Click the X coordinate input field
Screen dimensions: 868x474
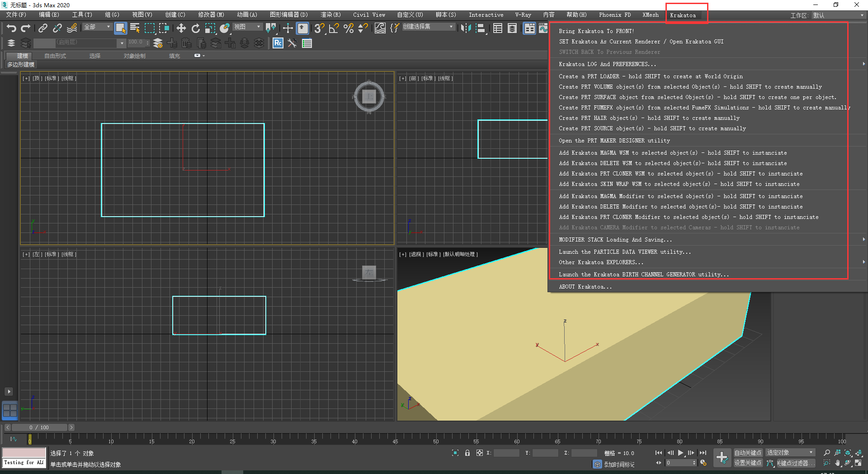[x=506, y=453]
